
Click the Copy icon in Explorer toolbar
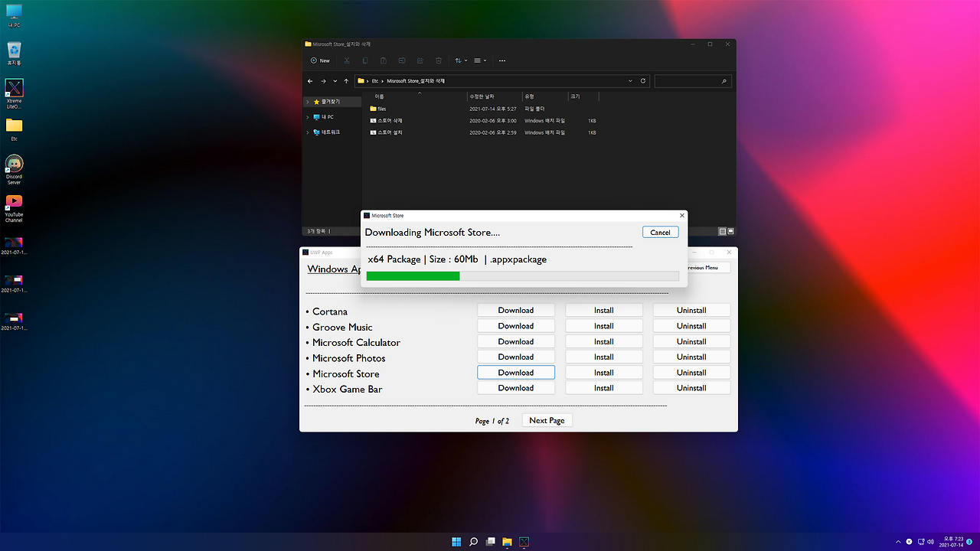[365, 60]
